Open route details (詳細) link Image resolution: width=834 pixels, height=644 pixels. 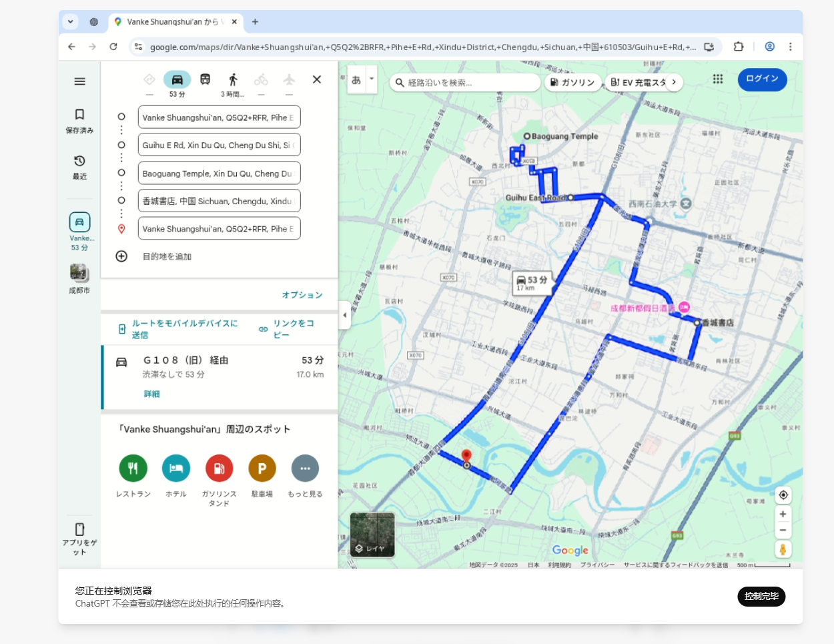pos(151,394)
